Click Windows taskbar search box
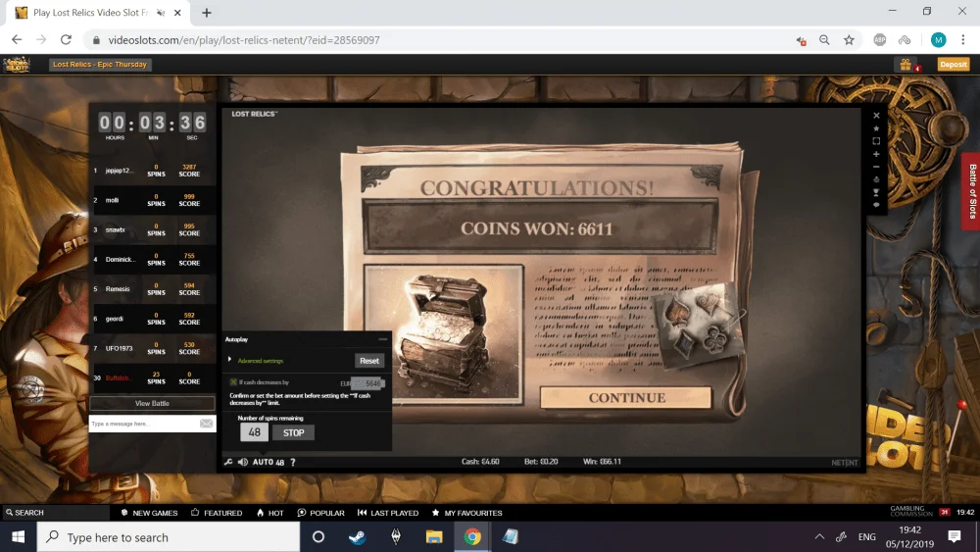Screen dimensions: 980x552 (169, 537)
